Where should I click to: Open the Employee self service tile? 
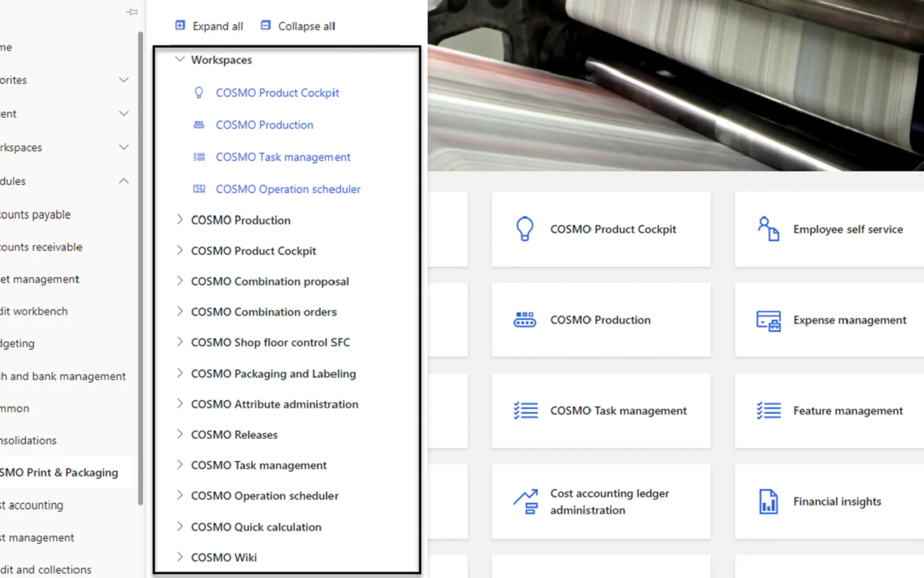(x=829, y=229)
